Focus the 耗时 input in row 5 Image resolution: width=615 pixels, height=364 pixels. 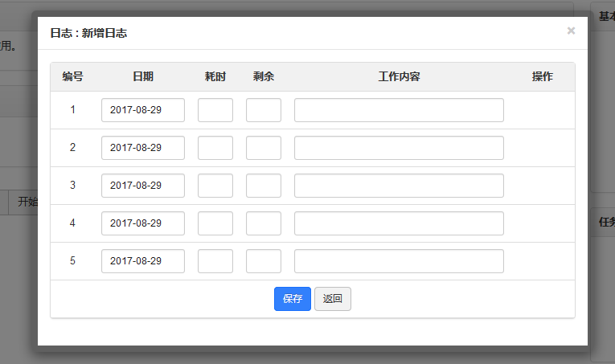[215, 261]
